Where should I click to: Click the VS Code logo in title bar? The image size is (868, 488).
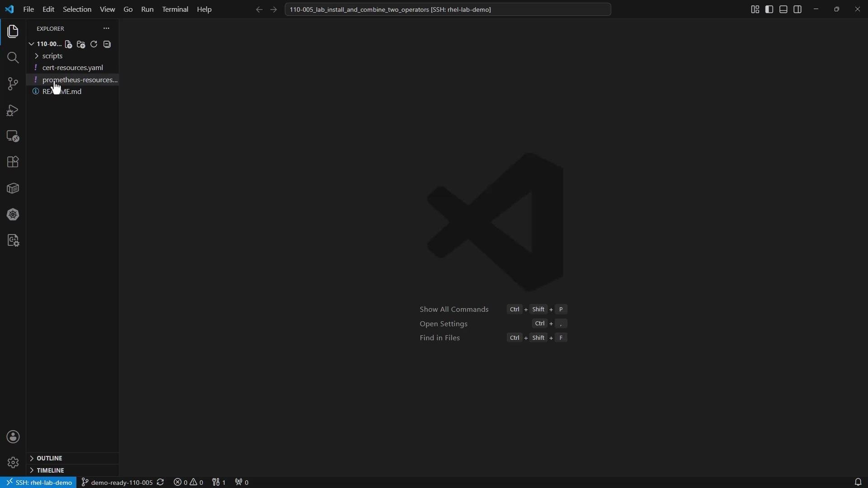pos(9,9)
